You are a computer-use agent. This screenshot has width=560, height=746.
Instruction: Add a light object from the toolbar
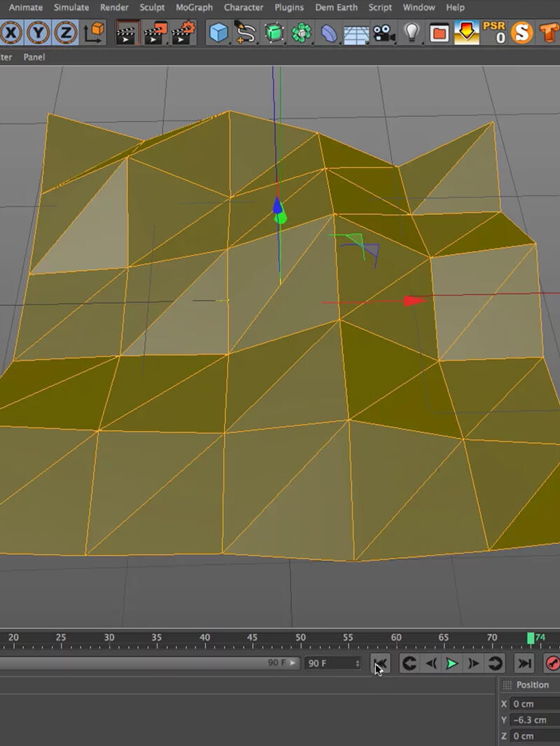click(412, 32)
